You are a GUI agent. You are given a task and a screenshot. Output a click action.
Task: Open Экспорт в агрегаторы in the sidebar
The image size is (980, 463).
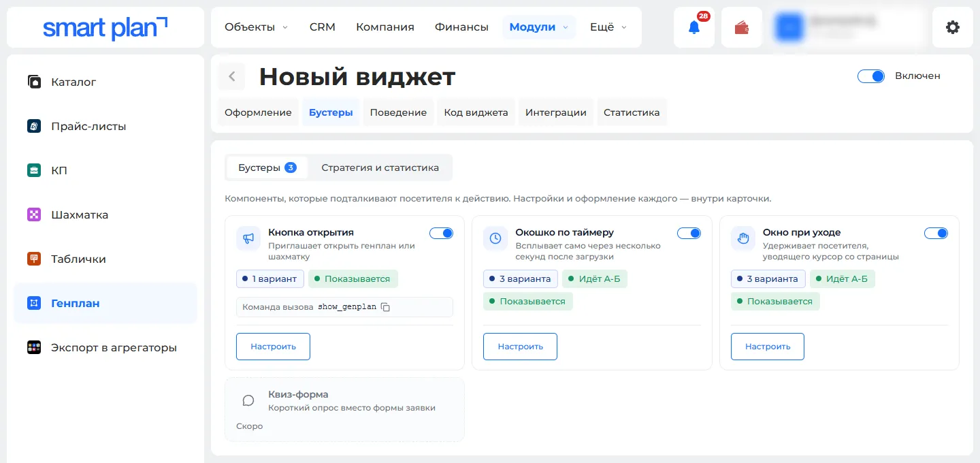[105, 347]
